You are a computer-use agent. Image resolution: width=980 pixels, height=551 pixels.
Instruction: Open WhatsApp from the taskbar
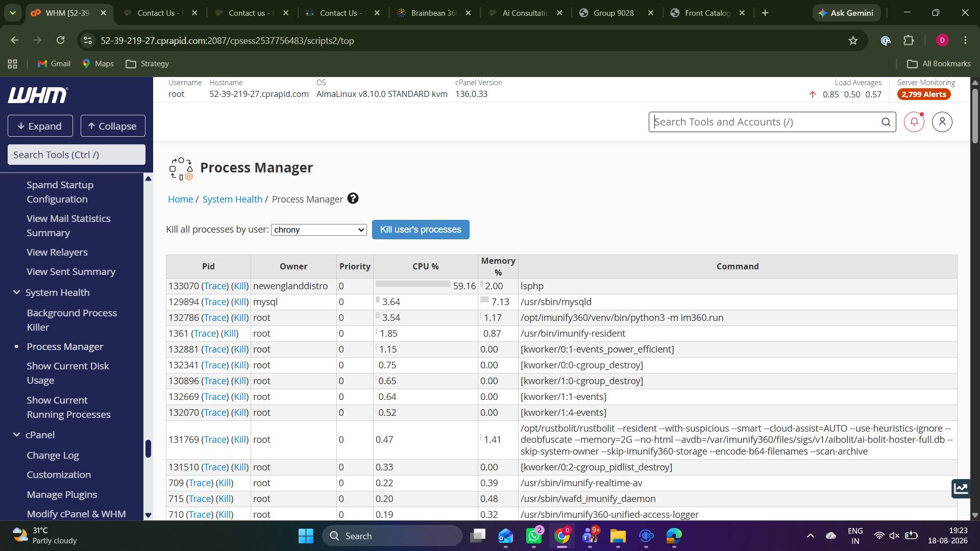tap(534, 536)
